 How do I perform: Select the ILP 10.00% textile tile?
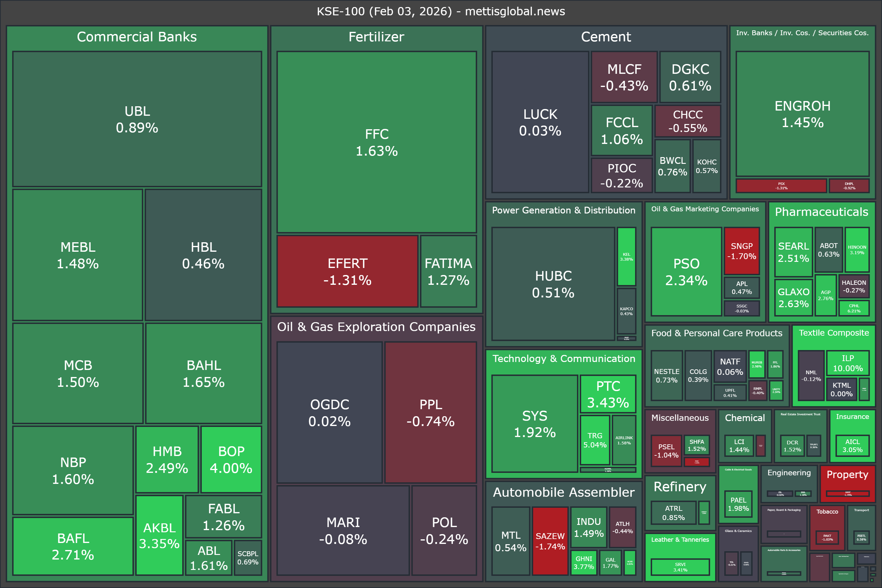[848, 363]
